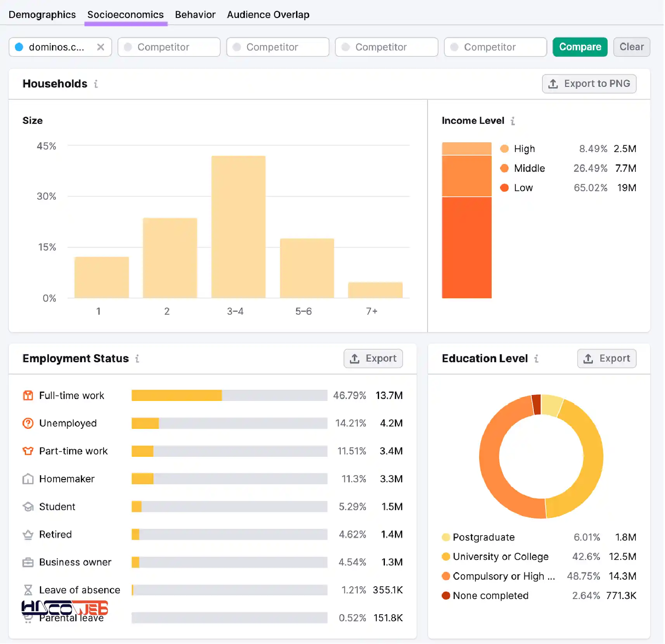The image size is (665, 644).
Task: Click the Low income segment of stacked bar
Action: pyautogui.click(x=466, y=248)
